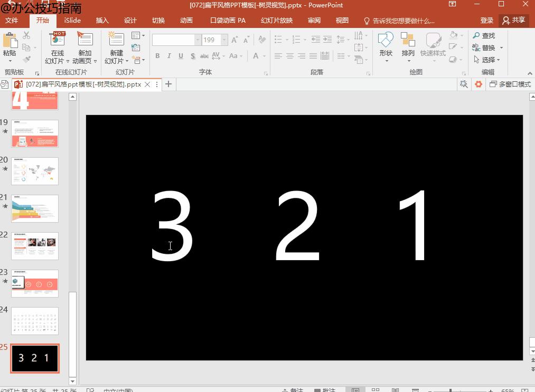Click the new slide (新建幻灯片) icon
535x392 pixels.
[x=116, y=40]
